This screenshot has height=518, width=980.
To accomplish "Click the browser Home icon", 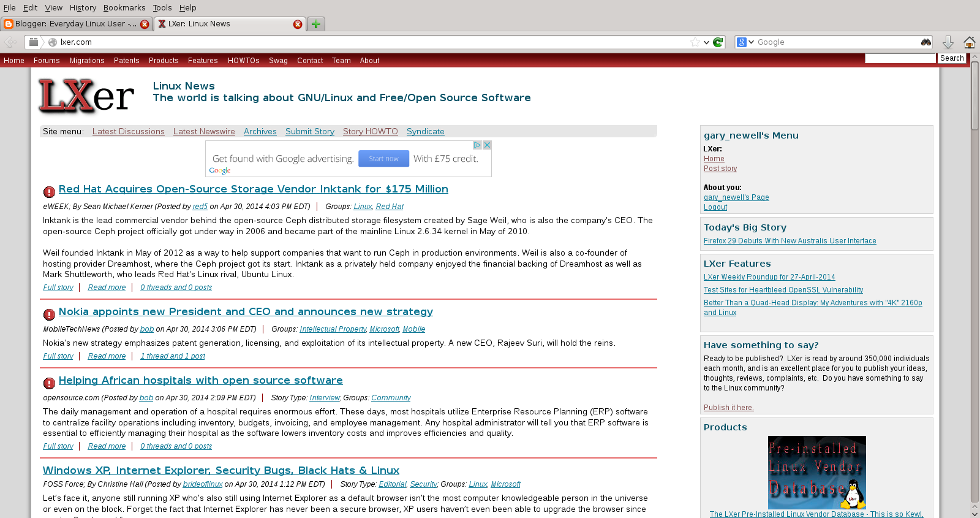I will (969, 42).
